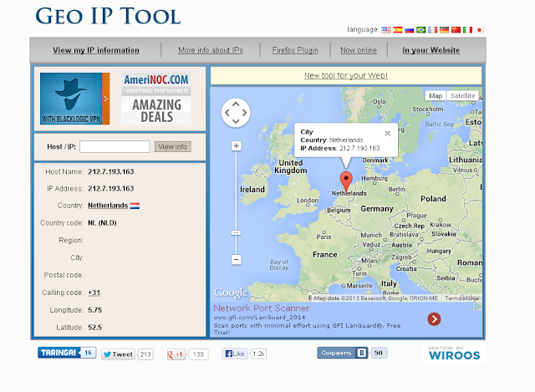This screenshot has height=392, width=535.
Task: Choose the Chinese flag language
Action: 456,30
